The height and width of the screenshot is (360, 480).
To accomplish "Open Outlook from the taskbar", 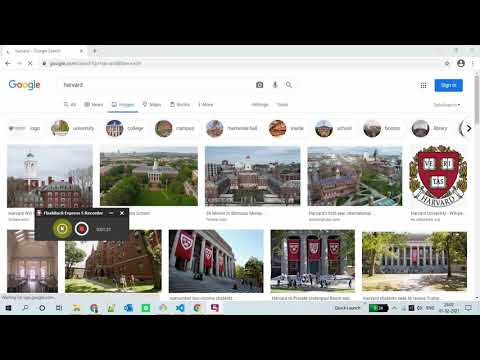I will point(128,308).
